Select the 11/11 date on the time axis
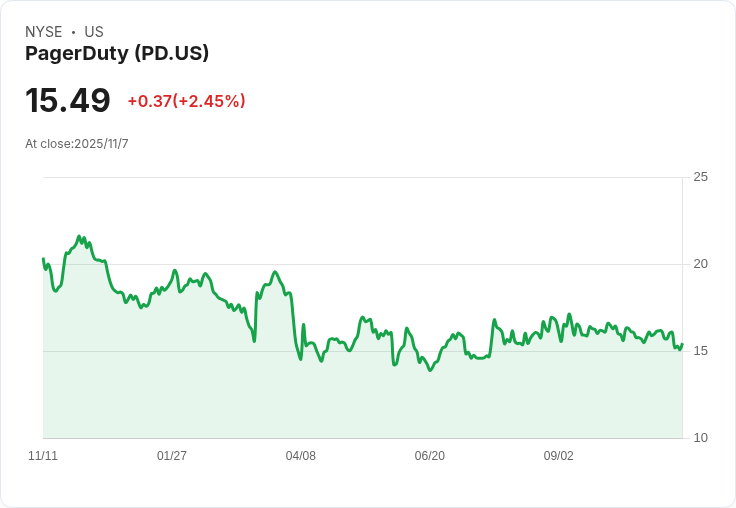Viewport: 736px width, 508px height. pyautogui.click(x=43, y=456)
